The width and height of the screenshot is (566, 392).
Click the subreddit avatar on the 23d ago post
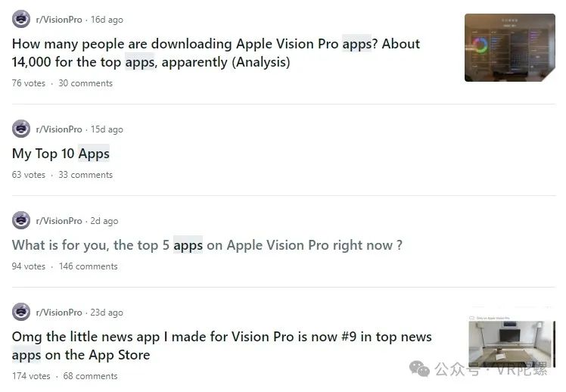[x=21, y=313]
